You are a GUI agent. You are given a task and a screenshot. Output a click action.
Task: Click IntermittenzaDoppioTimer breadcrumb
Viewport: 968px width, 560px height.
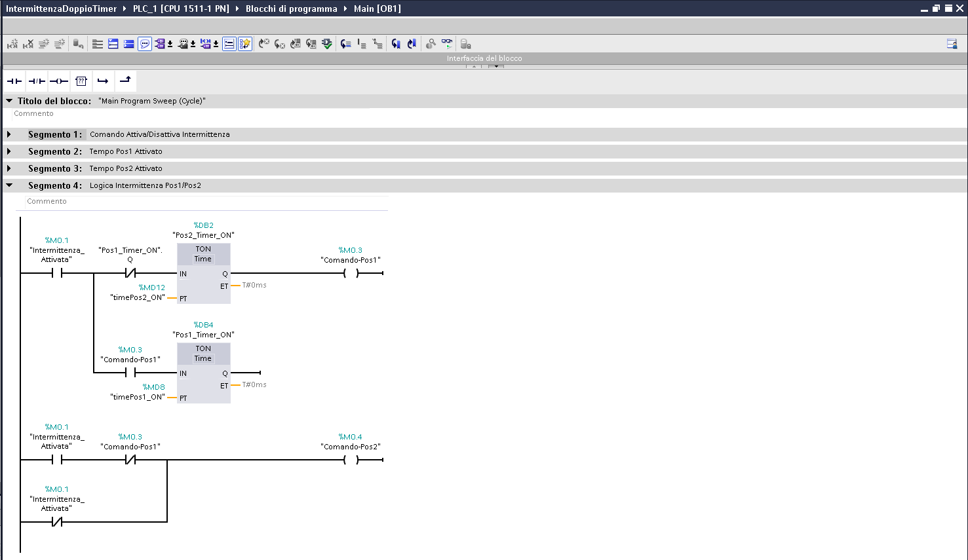61,9
